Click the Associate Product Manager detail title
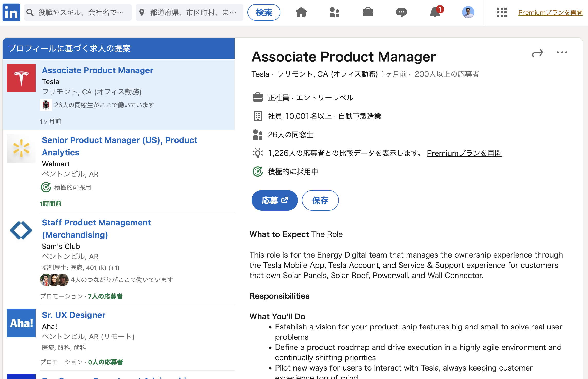Viewport: 588px width, 379px height. [x=344, y=56]
